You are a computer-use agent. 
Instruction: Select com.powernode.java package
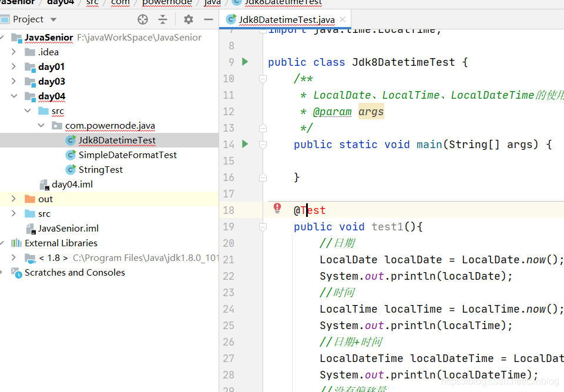pyautogui.click(x=110, y=126)
